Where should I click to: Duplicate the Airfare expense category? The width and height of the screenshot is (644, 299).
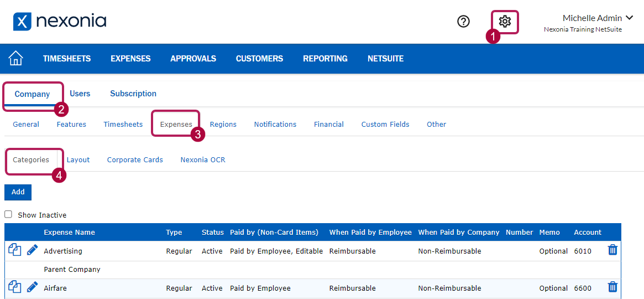15,287
